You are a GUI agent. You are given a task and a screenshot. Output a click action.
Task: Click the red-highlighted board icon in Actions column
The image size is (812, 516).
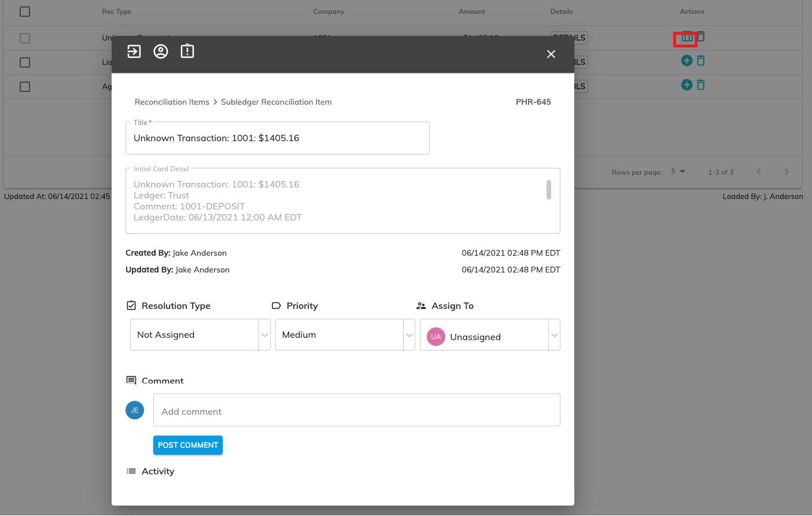coord(686,38)
